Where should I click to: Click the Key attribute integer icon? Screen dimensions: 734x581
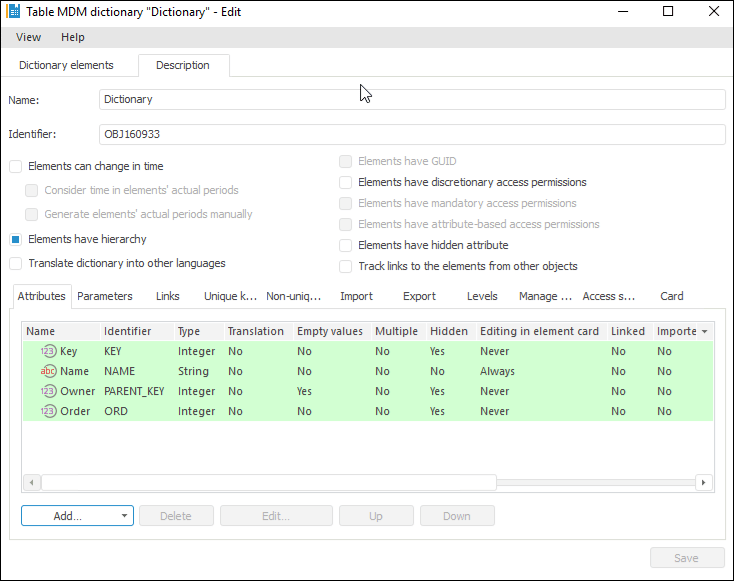tap(48, 351)
